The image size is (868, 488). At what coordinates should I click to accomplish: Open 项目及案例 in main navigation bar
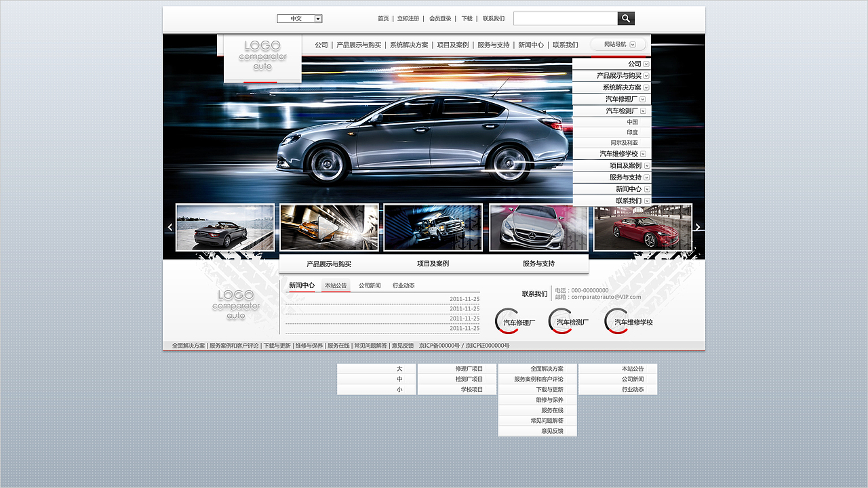point(453,45)
